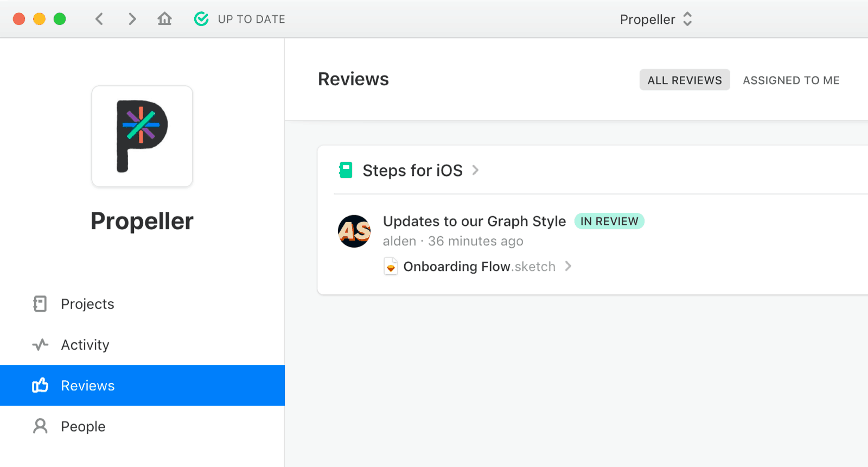Click the green Steps for iOS project icon
This screenshot has width=868, height=467.
click(x=346, y=170)
